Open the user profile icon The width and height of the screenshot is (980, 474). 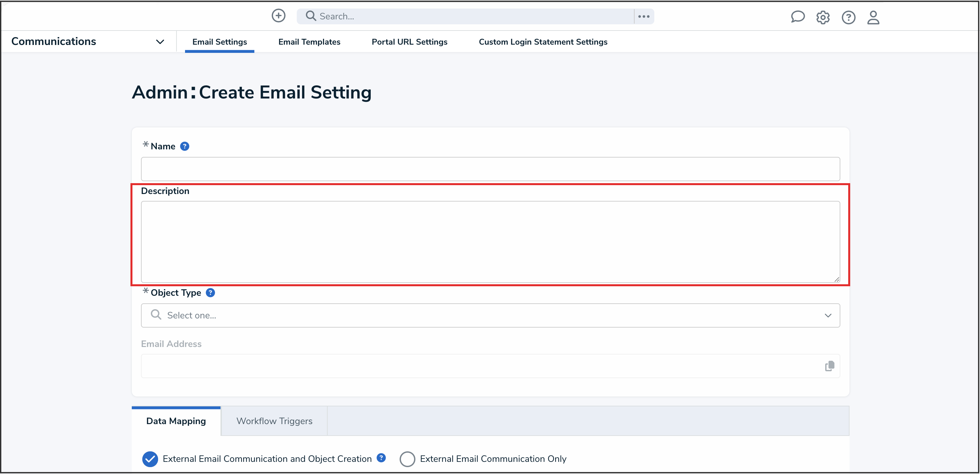873,17
